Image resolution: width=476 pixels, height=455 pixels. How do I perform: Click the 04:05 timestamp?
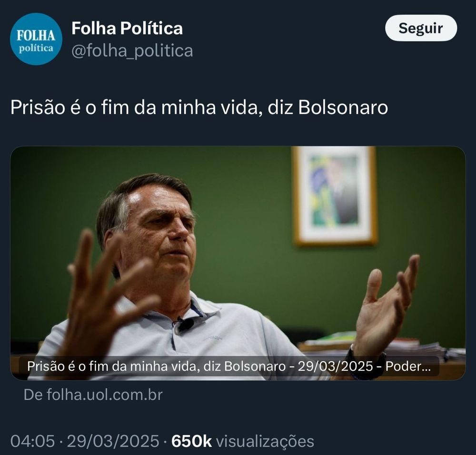pyautogui.click(x=32, y=441)
